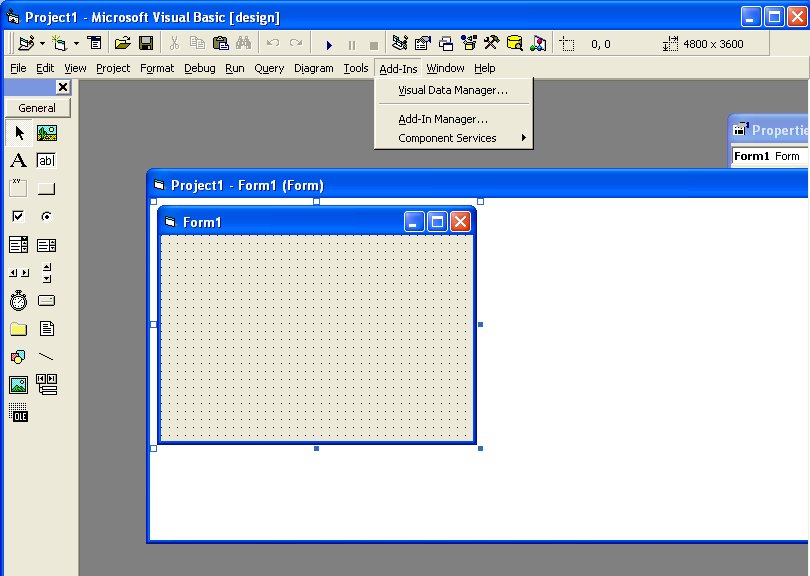
Task: Close the toolbox with its X button
Action: point(63,87)
